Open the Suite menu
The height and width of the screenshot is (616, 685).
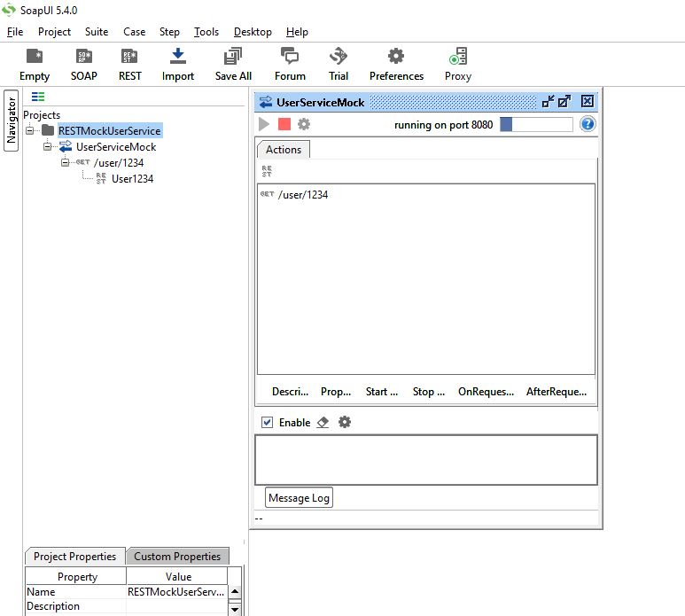coord(97,32)
